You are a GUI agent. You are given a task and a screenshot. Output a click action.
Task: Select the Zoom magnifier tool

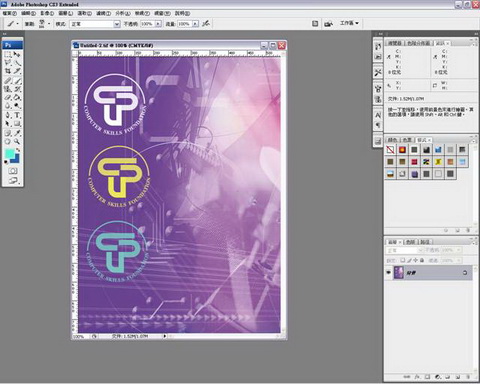pos(17,141)
